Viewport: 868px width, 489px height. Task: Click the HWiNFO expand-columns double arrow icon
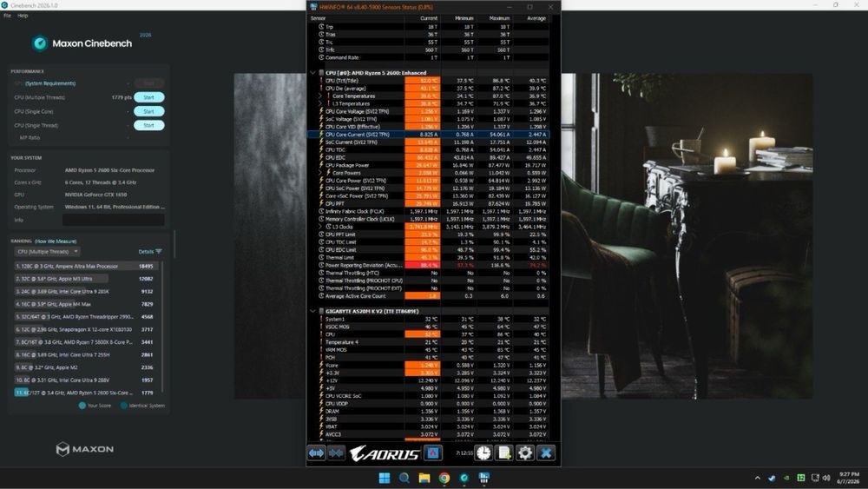pos(316,453)
